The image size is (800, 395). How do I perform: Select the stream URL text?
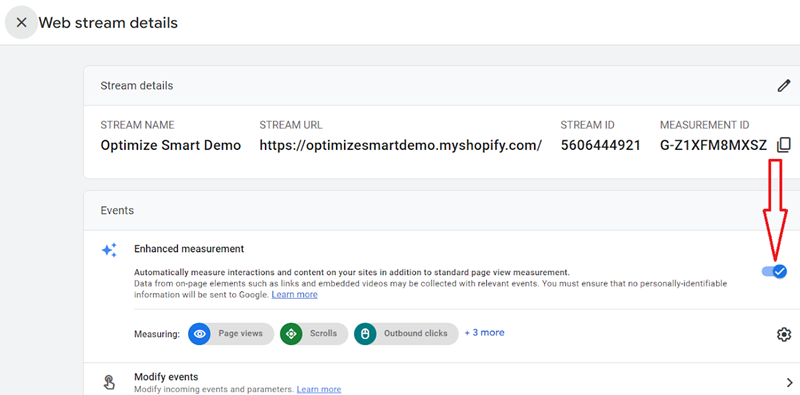pyautogui.click(x=401, y=145)
